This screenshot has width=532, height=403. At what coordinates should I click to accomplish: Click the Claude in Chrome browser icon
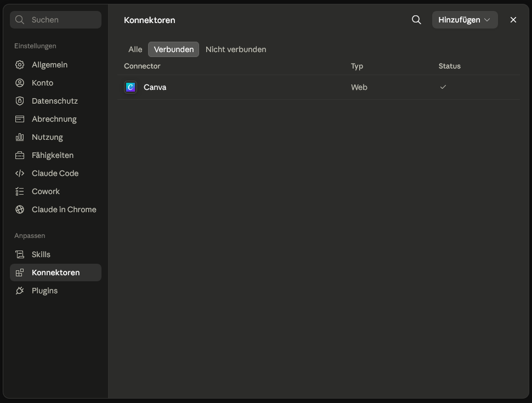pyautogui.click(x=20, y=209)
